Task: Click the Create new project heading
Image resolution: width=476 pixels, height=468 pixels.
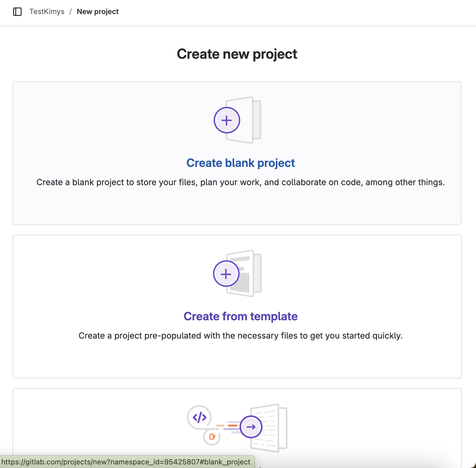Action: pyautogui.click(x=237, y=54)
